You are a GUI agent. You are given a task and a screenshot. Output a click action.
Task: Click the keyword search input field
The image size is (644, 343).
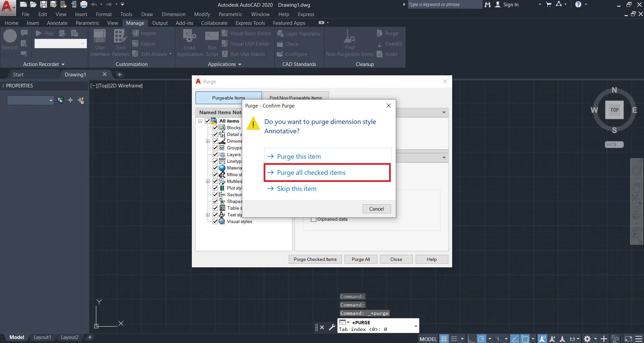444,5
